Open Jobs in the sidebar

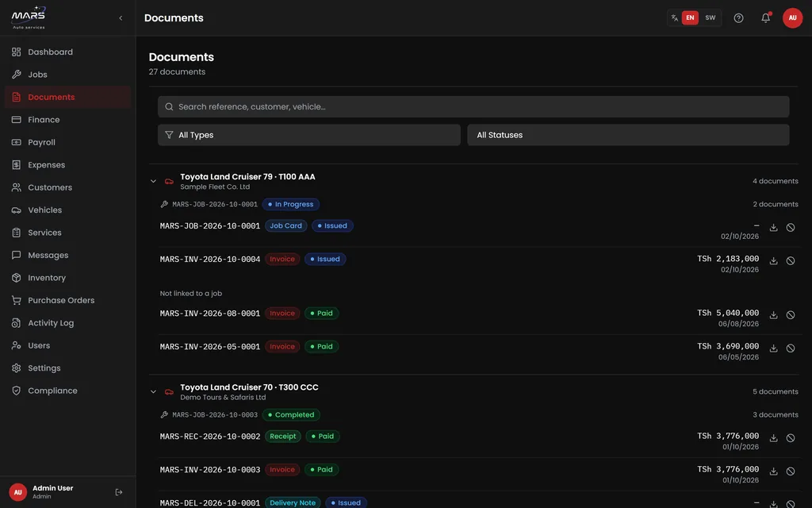point(68,75)
